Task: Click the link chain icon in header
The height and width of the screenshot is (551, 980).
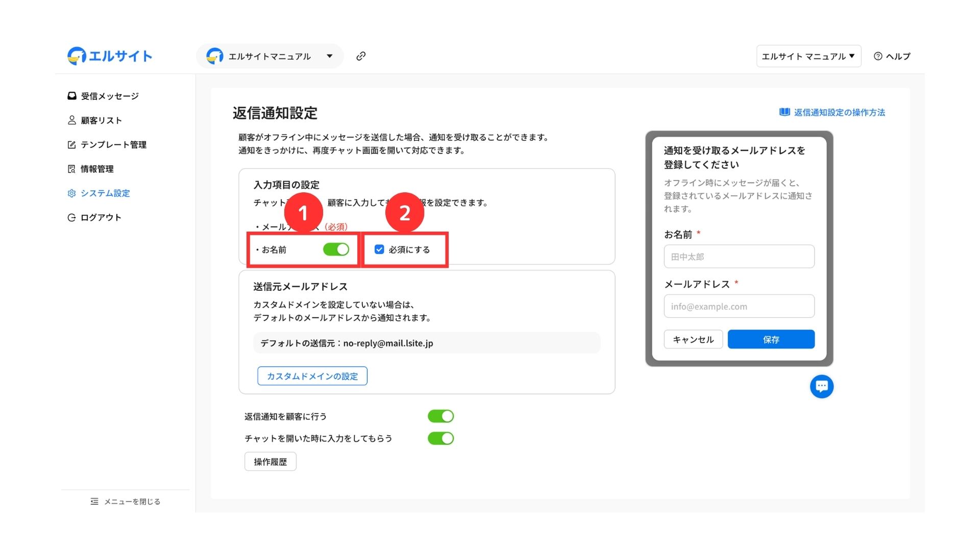Action: (361, 56)
